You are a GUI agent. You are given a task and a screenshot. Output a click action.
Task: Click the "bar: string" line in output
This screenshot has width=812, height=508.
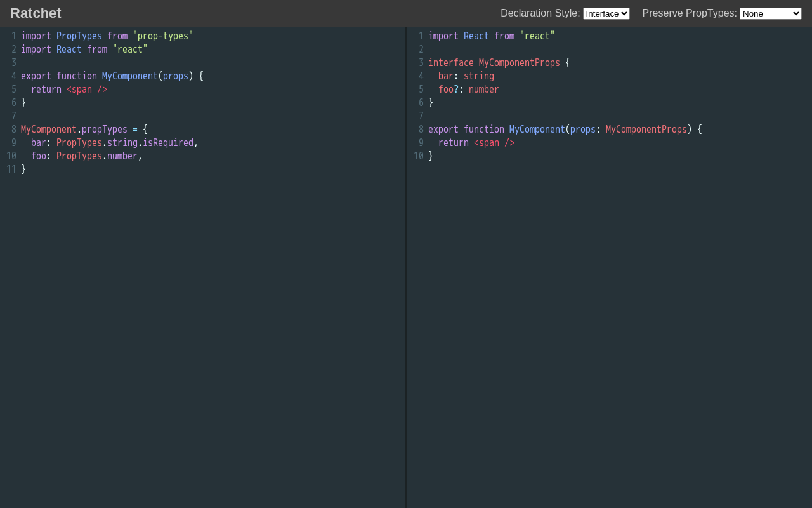[466, 76]
